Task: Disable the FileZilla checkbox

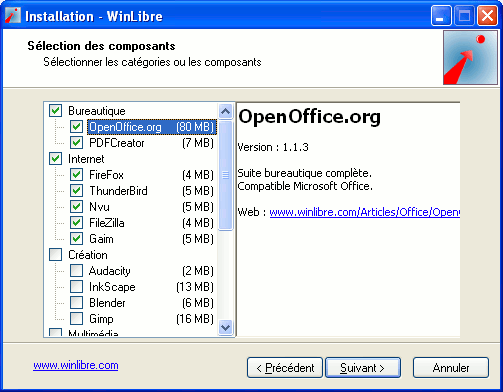Action: [76, 223]
